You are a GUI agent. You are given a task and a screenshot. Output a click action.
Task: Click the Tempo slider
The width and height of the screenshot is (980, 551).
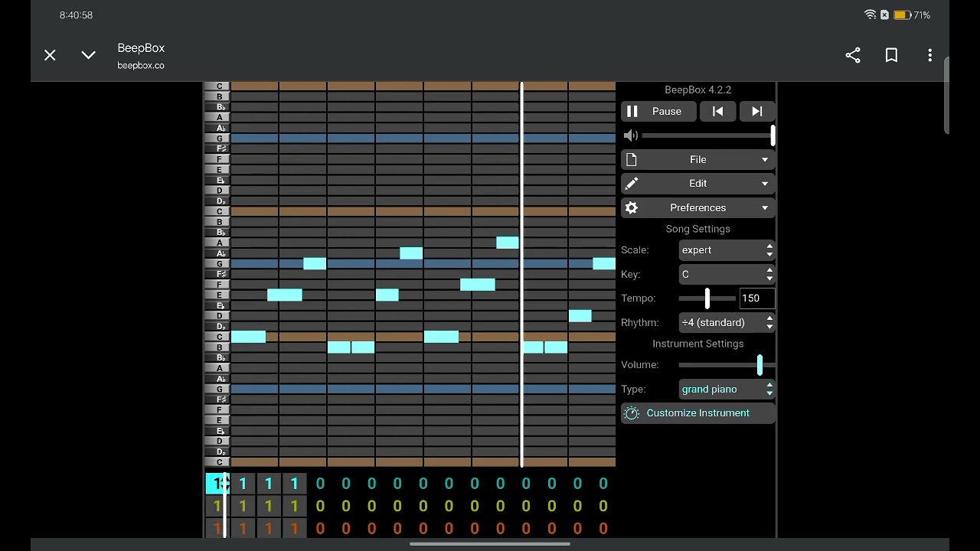tap(707, 298)
